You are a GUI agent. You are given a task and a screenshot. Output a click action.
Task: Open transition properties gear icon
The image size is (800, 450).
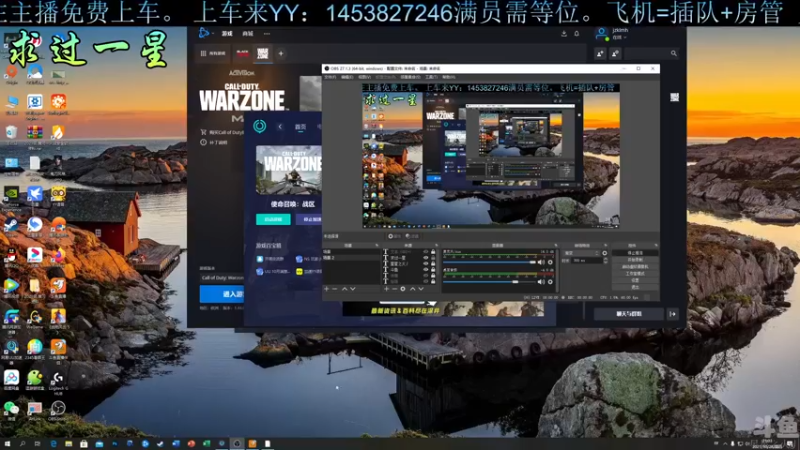pyautogui.click(x=605, y=253)
